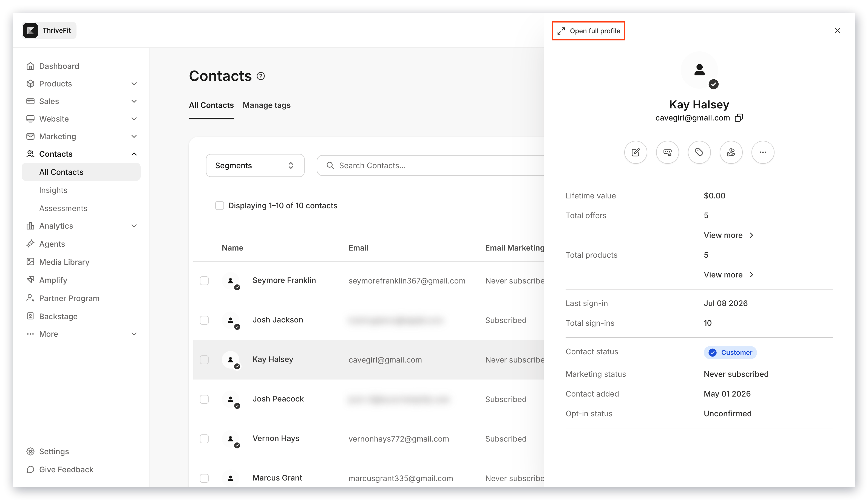Expand the More menu chevron
868x500 pixels.
coord(134,334)
